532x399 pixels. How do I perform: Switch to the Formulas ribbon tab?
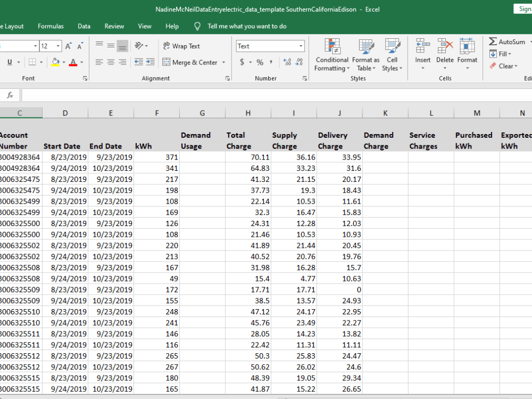coord(51,26)
